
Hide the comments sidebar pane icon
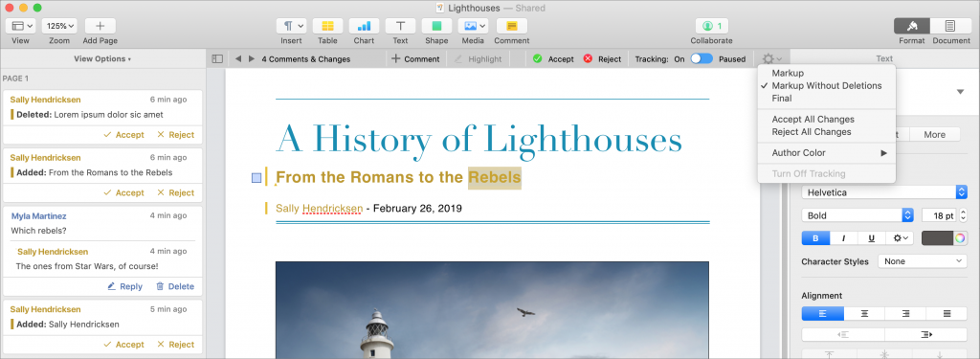(217, 58)
